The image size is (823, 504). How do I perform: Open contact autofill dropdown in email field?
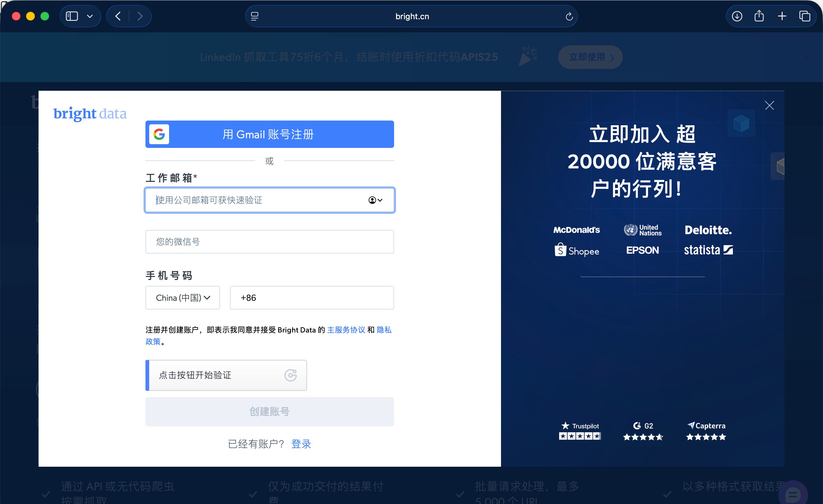(375, 200)
